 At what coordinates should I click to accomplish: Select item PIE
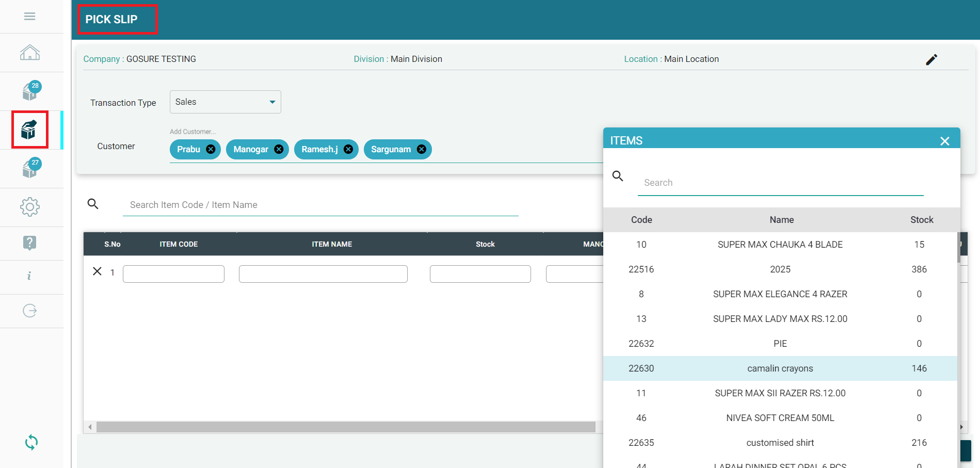click(x=780, y=344)
